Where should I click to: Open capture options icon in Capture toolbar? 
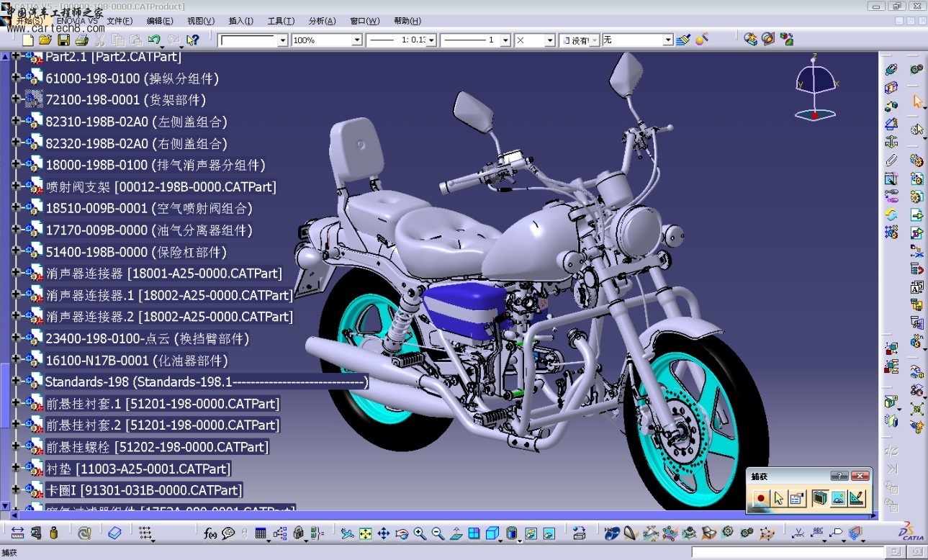[x=797, y=498]
